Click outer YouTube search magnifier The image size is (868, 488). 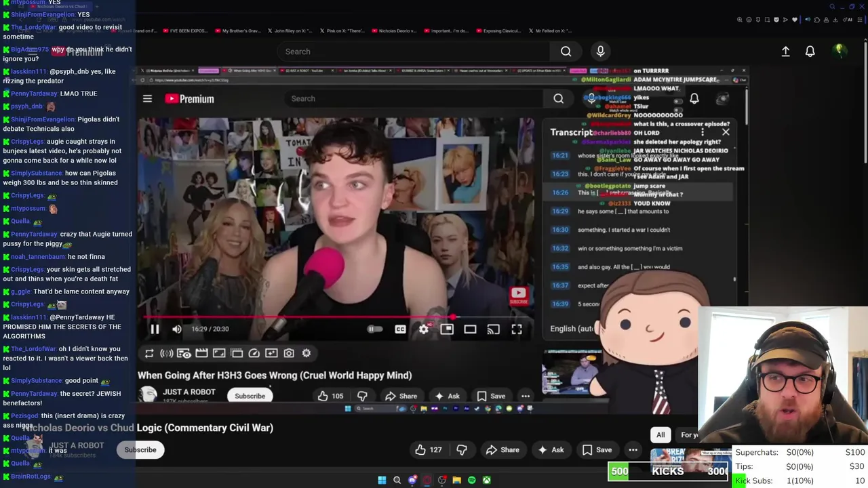566,52
